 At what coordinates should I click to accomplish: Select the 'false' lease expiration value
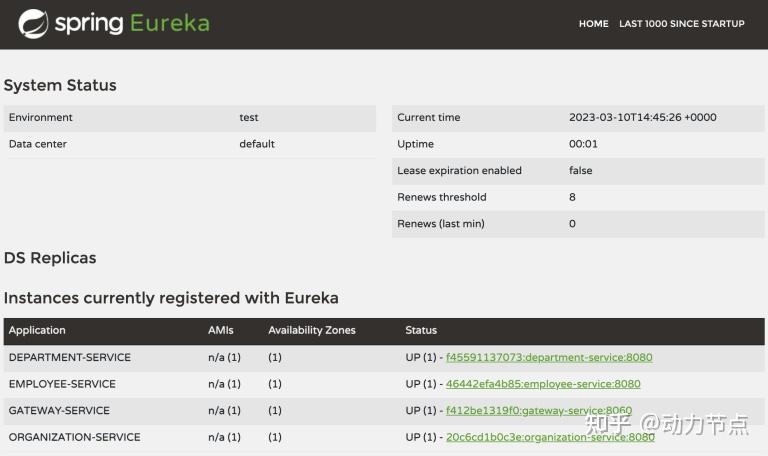(x=580, y=170)
